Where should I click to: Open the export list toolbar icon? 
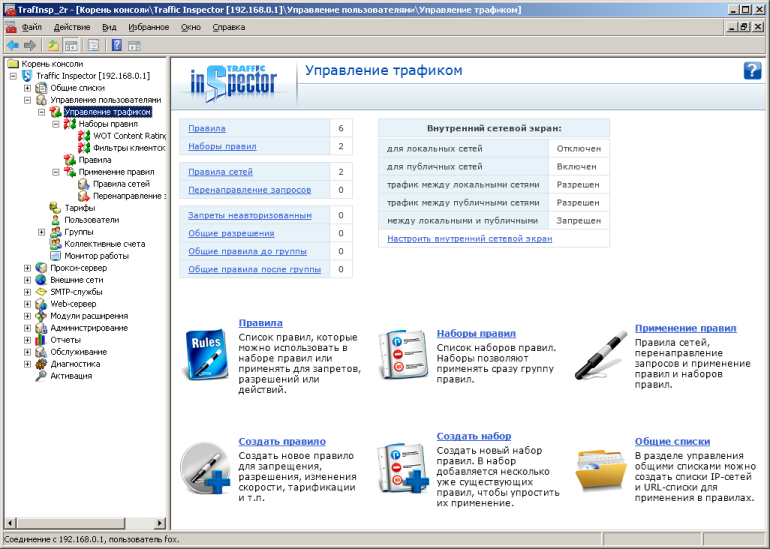[x=93, y=46]
